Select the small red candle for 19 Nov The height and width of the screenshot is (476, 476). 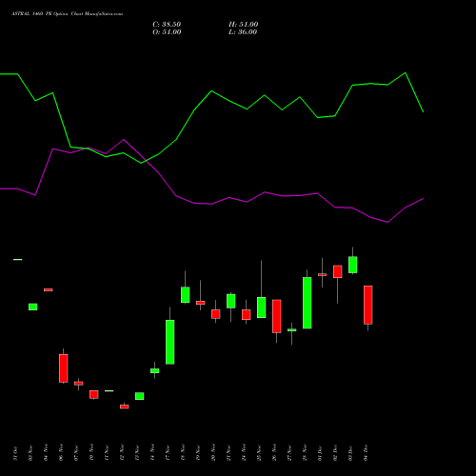pos(201,303)
